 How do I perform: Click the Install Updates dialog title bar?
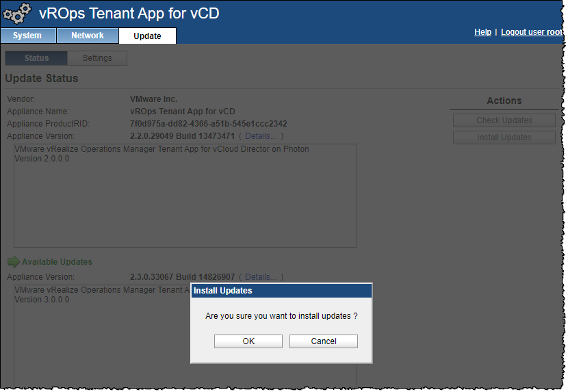[x=281, y=291]
